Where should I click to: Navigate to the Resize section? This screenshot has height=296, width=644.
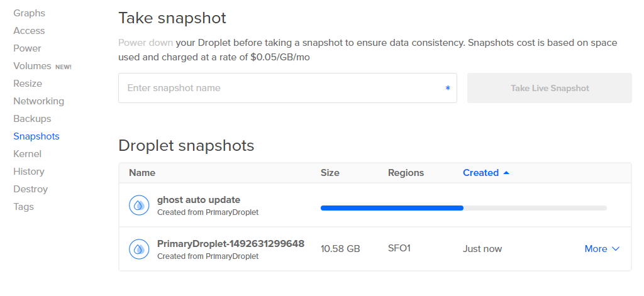tap(28, 84)
